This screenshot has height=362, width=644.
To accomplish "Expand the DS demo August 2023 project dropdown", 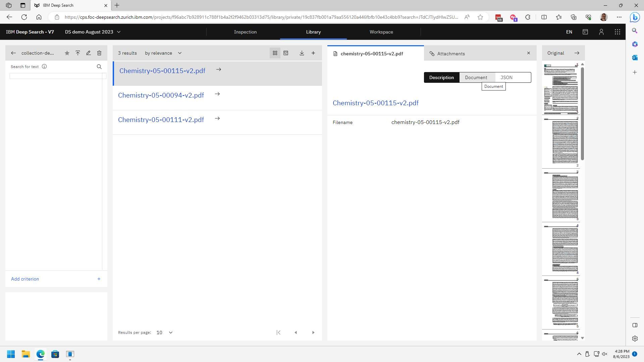I will (93, 32).
